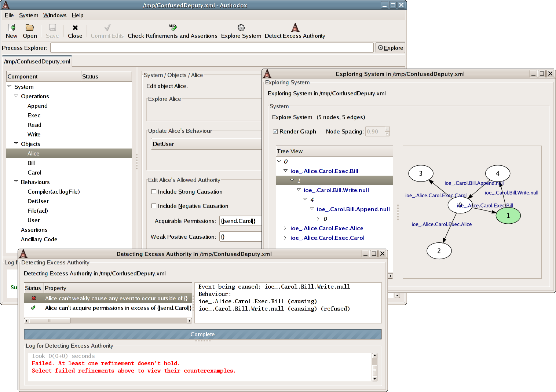This screenshot has width=556, height=392.
Task: Click the Explore System gear icon
Action: point(241,28)
